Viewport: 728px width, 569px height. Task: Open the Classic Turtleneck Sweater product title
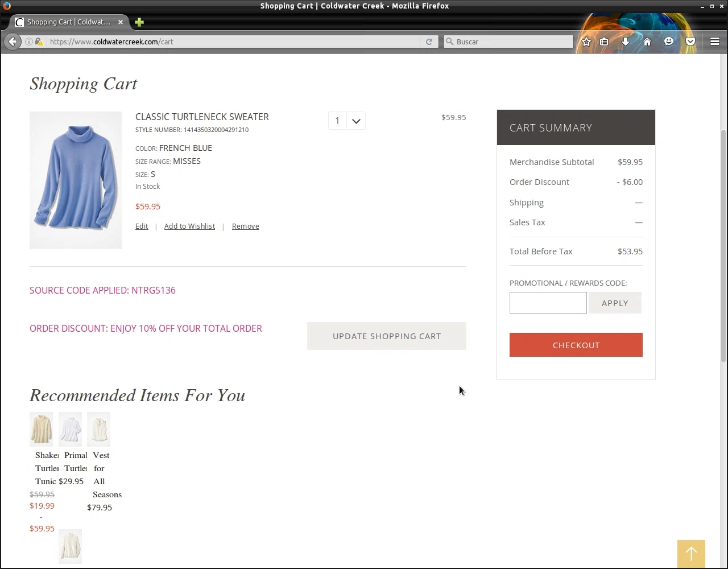coord(202,117)
